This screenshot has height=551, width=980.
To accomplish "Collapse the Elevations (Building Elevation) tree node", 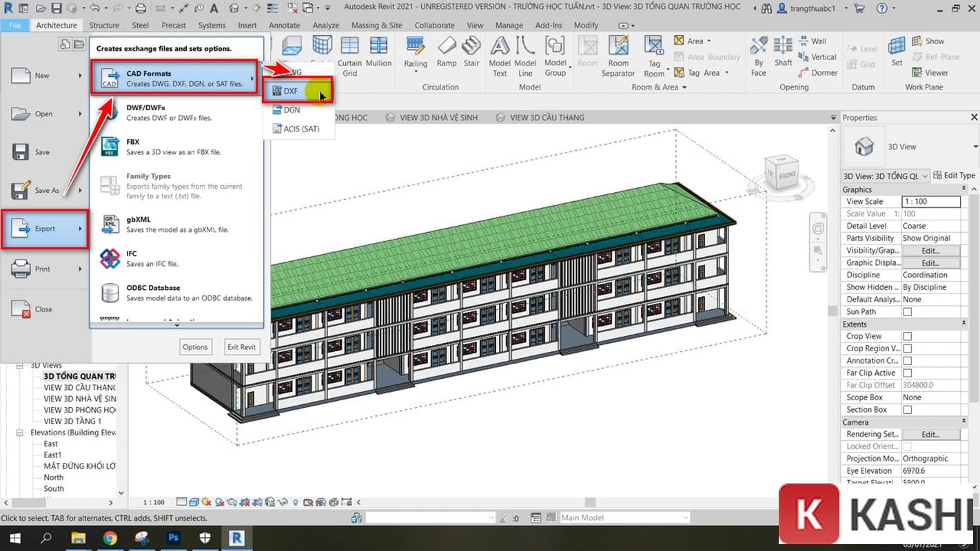I will (x=20, y=433).
